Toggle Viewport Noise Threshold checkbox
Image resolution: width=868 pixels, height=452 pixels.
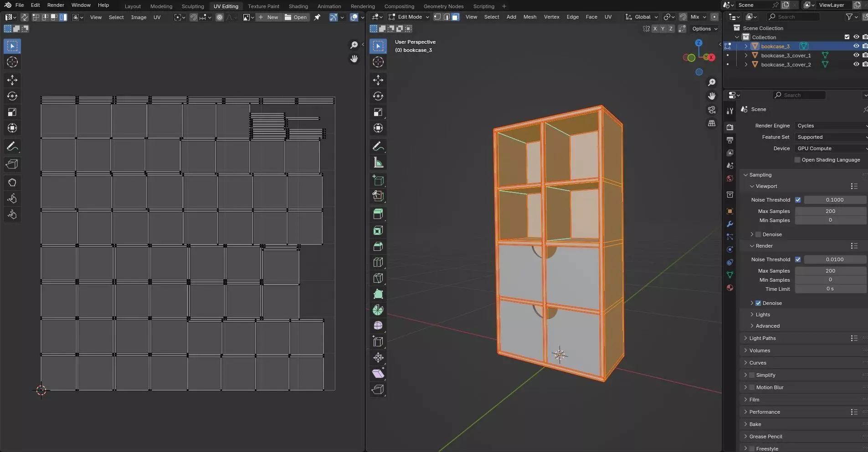(798, 200)
